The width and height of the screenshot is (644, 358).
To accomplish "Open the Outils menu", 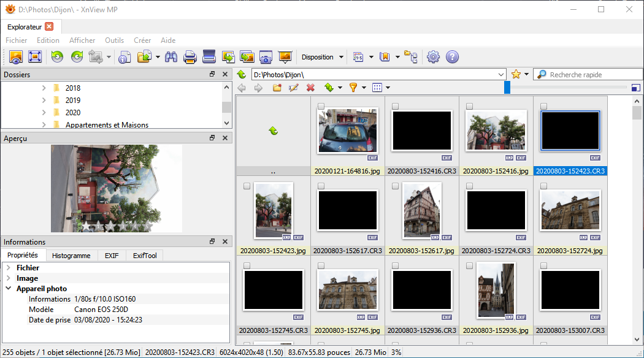I will coord(114,40).
